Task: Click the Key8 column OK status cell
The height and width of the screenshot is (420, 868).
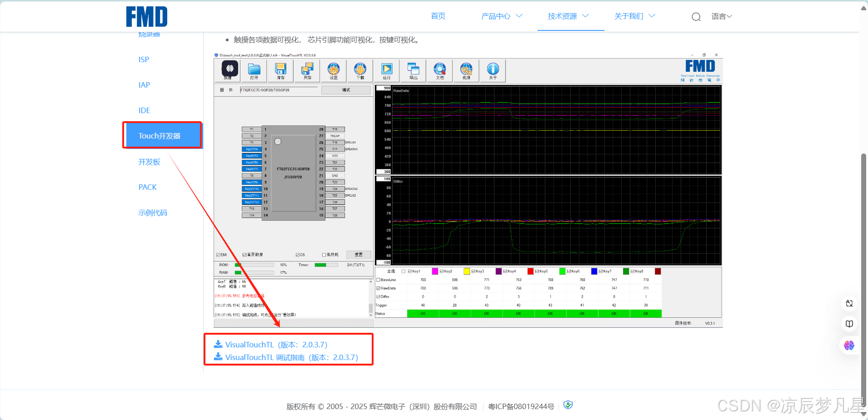Action: click(646, 313)
